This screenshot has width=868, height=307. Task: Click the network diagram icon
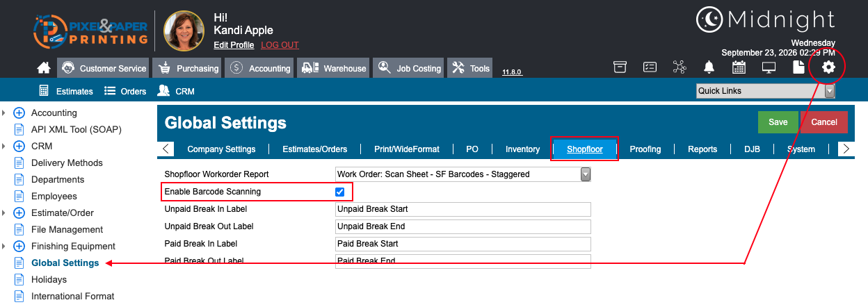click(679, 67)
